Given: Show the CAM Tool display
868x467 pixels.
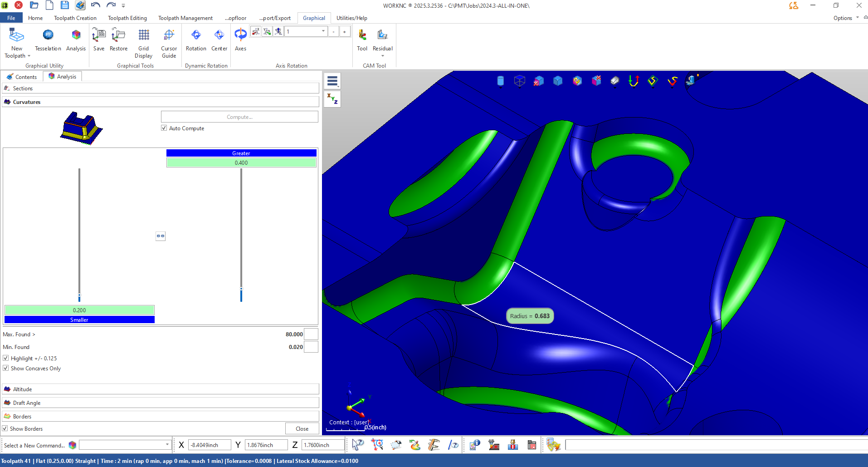Looking at the screenshot, I should pyautogui.click(x=362, y=41).
